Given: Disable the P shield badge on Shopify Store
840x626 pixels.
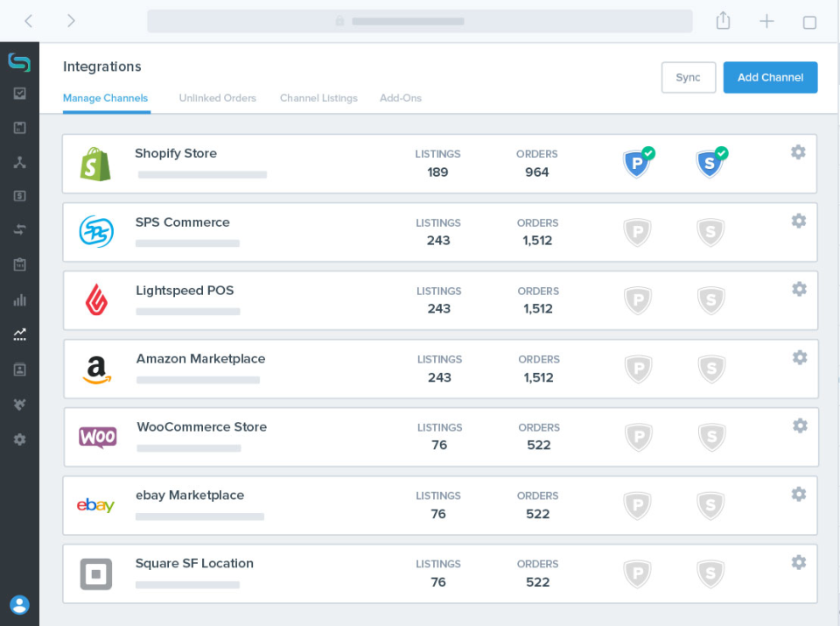Looking at the screenshot, I should coord(637,163).
